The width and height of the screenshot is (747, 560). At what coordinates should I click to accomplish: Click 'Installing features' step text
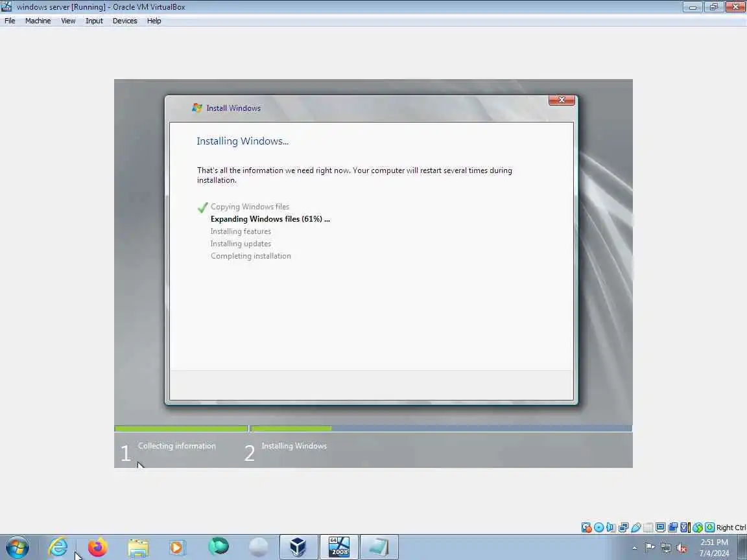[241, 231]
